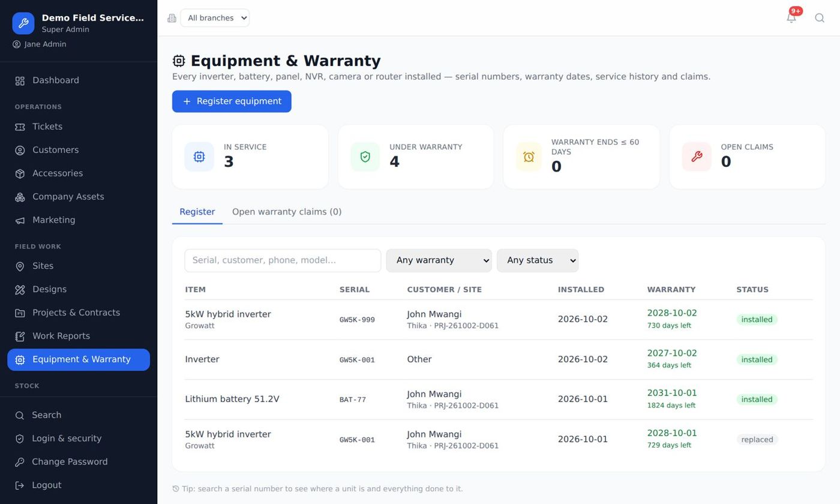Viewport: 840px width, 504px height.
Task: Click the Marketing megaphone icon in sidebar
Action: pos(20,221)
